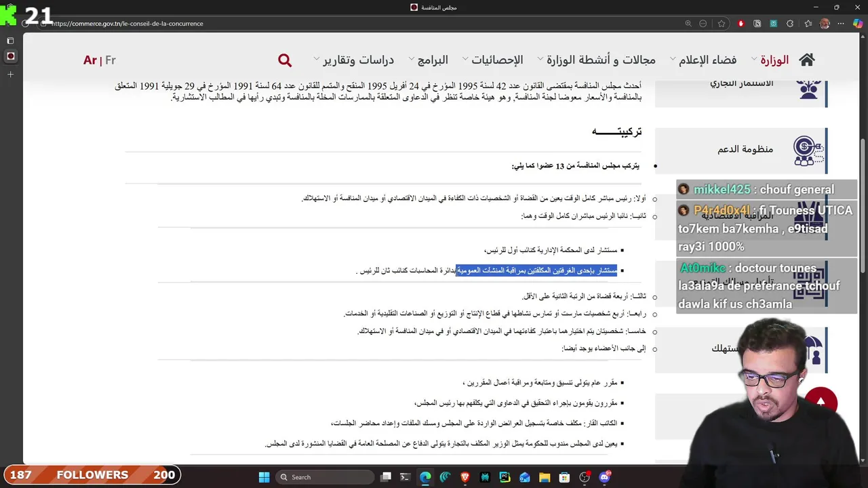
Task: Click the line الكاتب القار
Action: (474, 424)
